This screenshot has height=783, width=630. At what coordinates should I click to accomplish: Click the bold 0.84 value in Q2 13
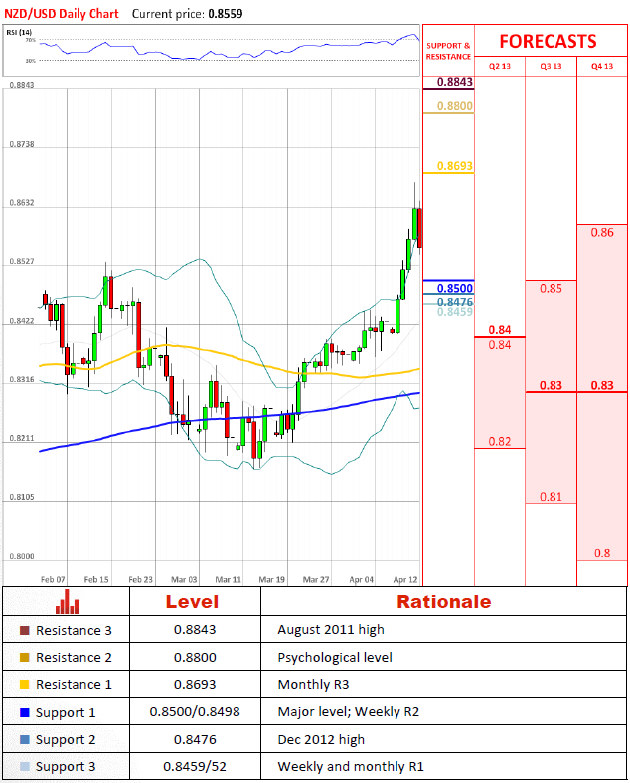point(500,330)
